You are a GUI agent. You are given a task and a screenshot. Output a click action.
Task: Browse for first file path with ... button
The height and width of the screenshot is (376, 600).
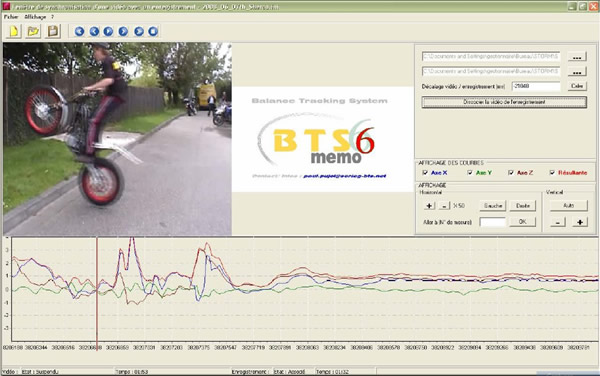click(x=577, y=57)
